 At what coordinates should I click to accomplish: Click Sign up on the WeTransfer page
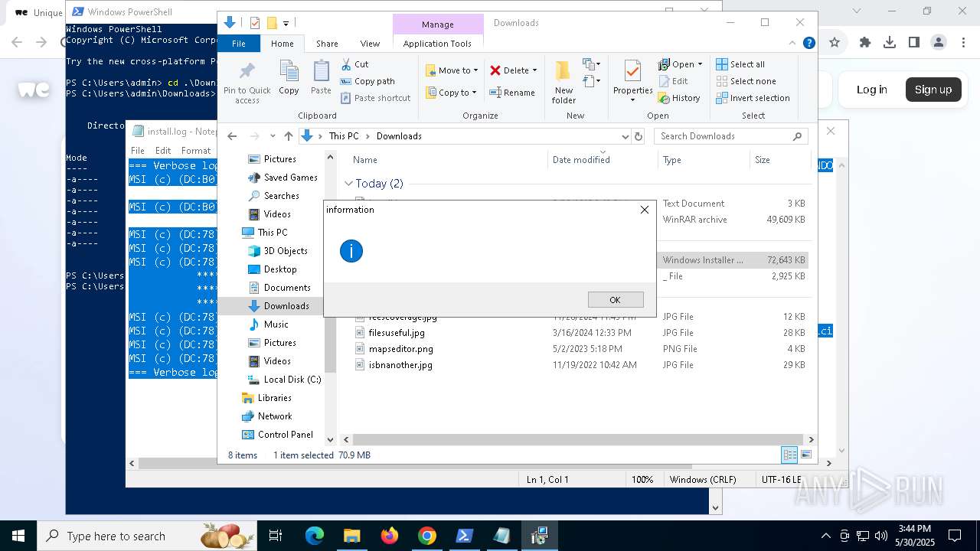point(933,90)
